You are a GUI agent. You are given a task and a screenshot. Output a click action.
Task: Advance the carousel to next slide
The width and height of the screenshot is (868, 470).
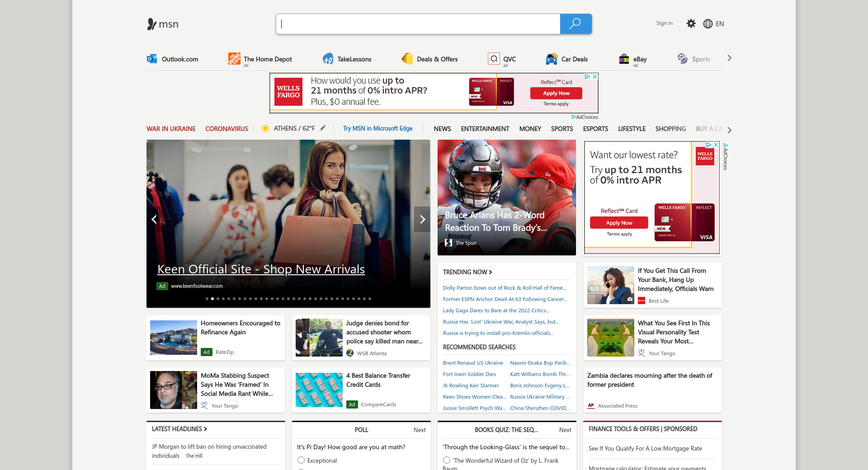pos(422,219)
